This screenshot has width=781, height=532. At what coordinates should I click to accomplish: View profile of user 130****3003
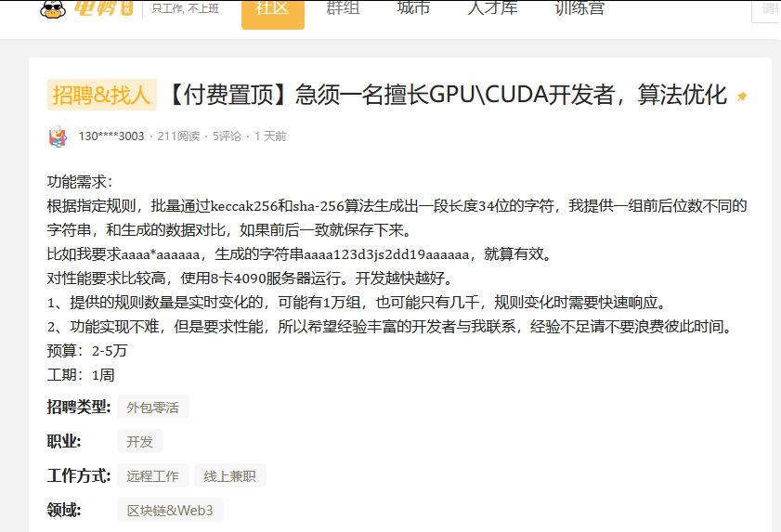coord(111,136)
